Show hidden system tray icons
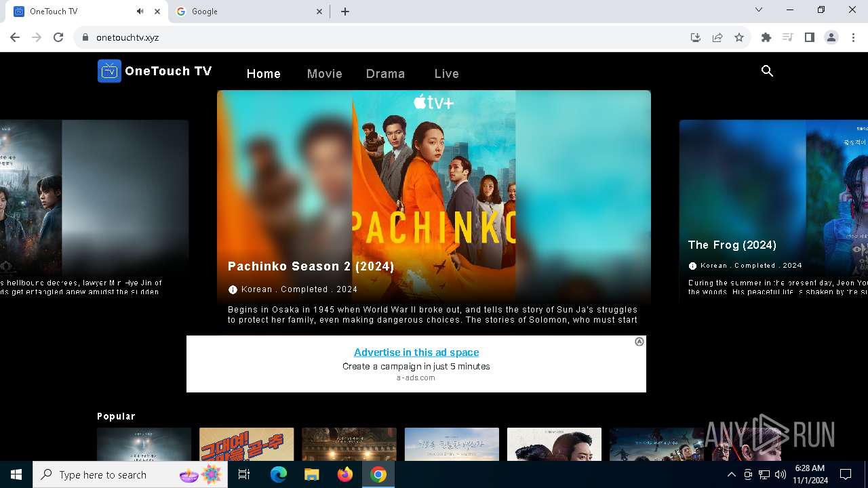This screenshot has width=868, height=488. 731,474
